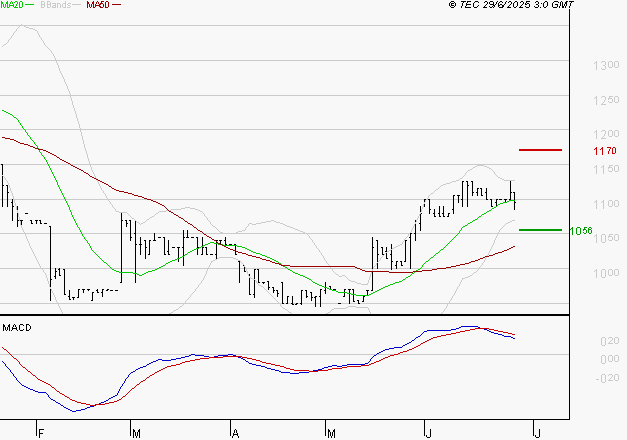Click the A April month label
Screen dimensions: 627x440
(236, 434)
